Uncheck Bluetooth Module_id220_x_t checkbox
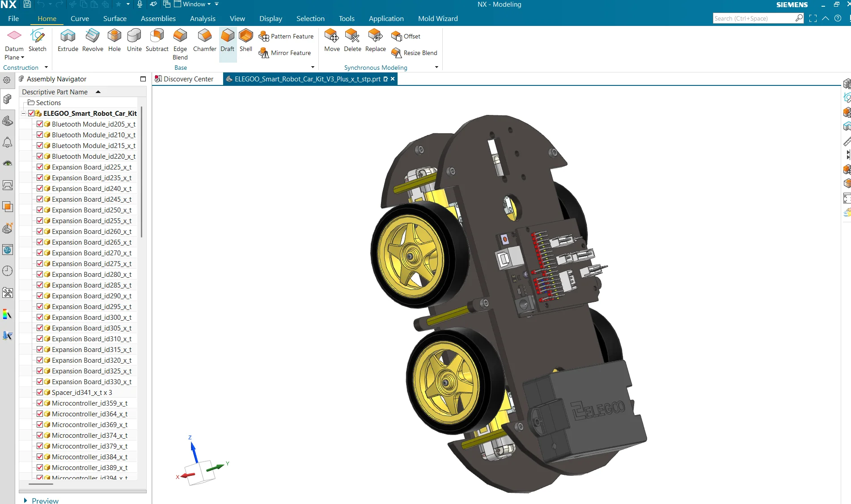This screenshot has height=504, width=851. point(40,156)
